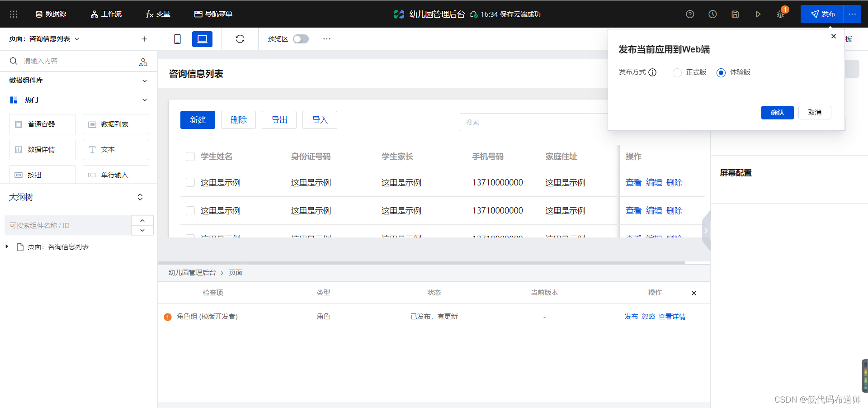Click 删除 in the second row
The height and width of the screenshot is (408, 868).
pos(674,211)
